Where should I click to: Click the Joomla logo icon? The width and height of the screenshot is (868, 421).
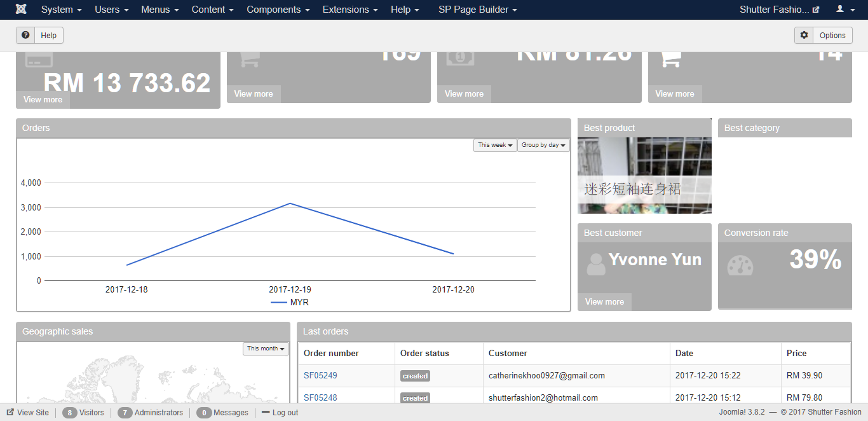click(21, 10)
